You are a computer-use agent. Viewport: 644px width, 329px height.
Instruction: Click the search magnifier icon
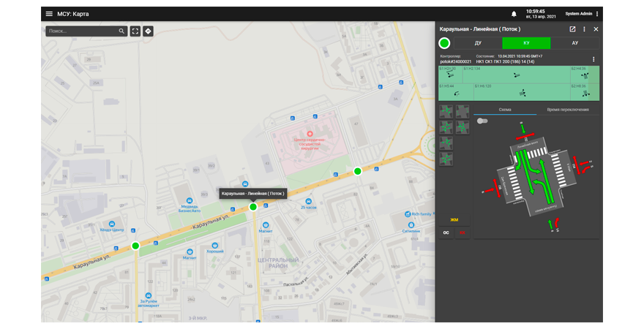(x=121, y=31)
